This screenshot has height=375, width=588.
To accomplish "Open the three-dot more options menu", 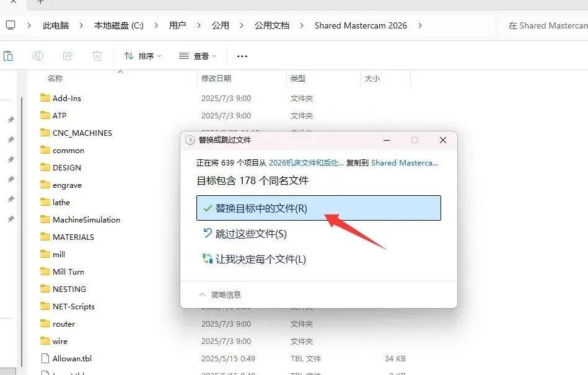I will 242,56.
